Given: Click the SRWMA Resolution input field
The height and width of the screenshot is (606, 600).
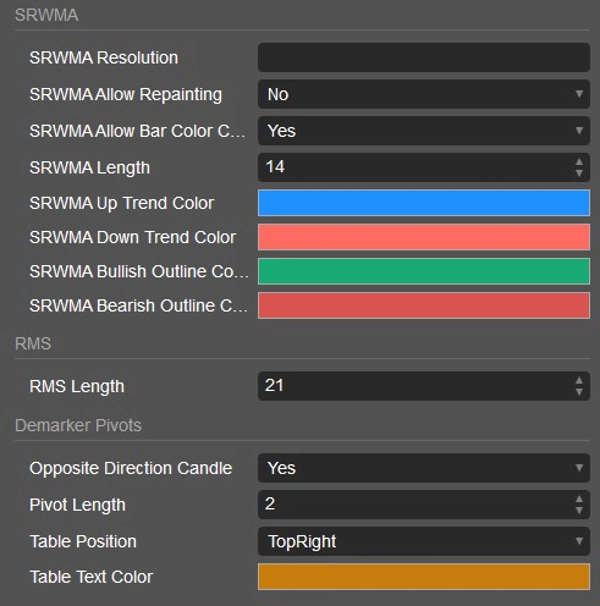Looking at the screenshot, I should pyautogui.click(x=423, y=58).
